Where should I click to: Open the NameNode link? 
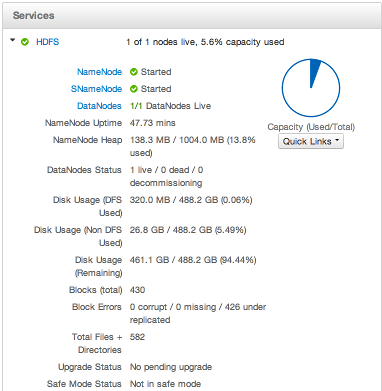(99, 72)
